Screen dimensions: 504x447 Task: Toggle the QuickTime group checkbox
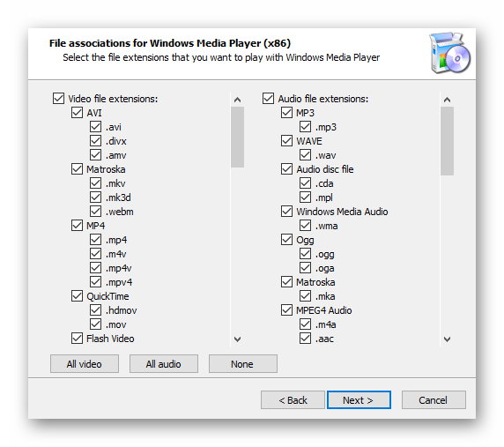coord(77,296)
